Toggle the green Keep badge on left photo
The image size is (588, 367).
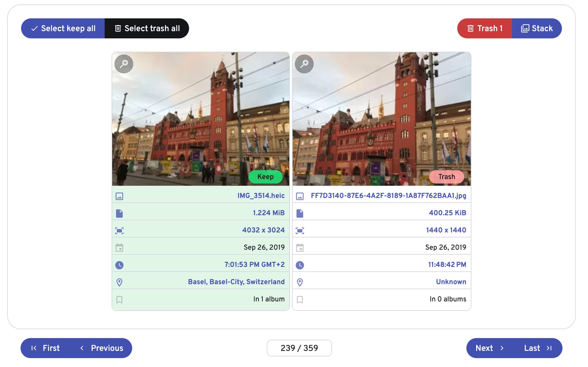(x=265, y=177)
